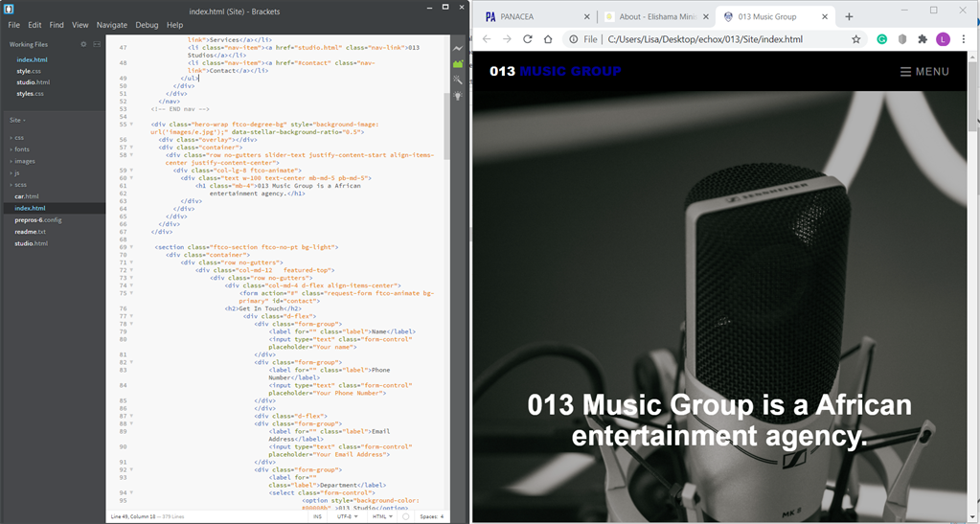Open prepros-6.config in file tree
The image size is (980, 524).
pos(38,220)
